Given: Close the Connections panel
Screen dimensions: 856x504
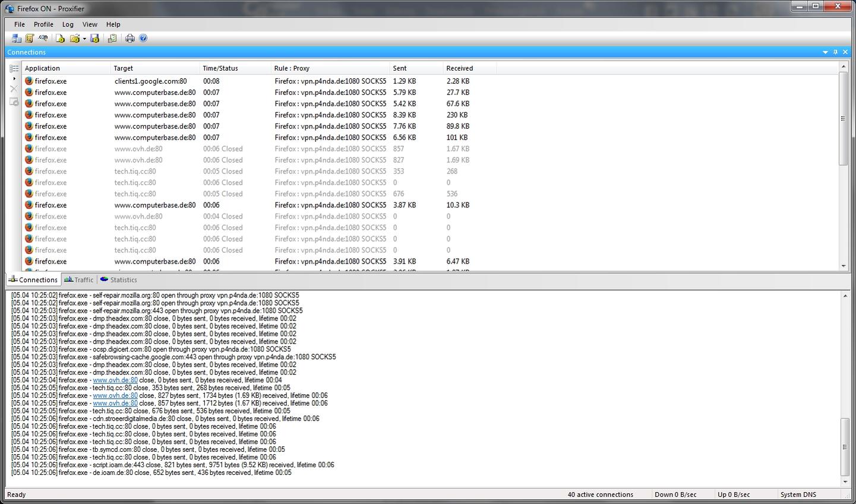Looking at the screenshot, I should click(x=845, y=52).
